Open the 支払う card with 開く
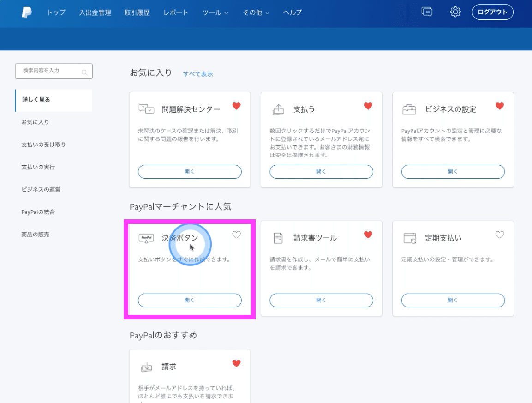Screen dimensions: 532x403 [x=321, y=172]
